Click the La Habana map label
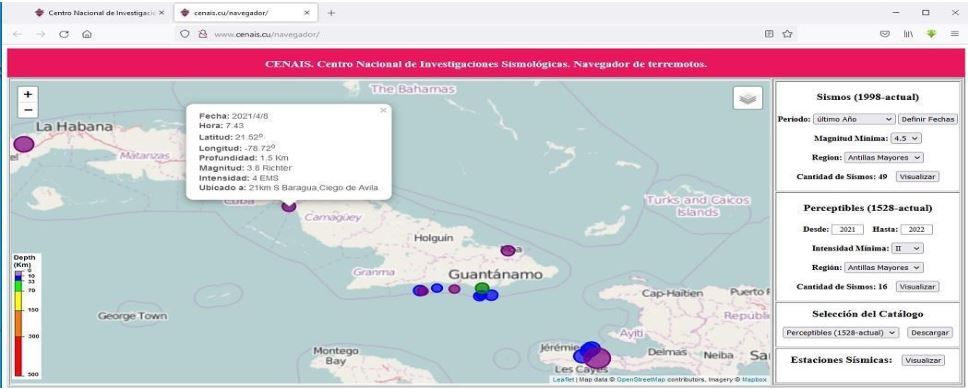The height and width of the screenshot is (389, 968). 74,127
